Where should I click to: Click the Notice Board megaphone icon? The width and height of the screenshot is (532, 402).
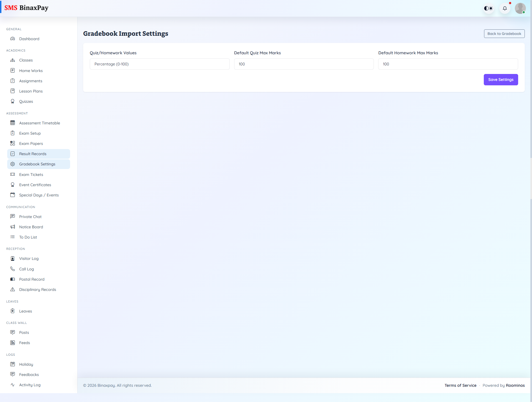point(13,227)
